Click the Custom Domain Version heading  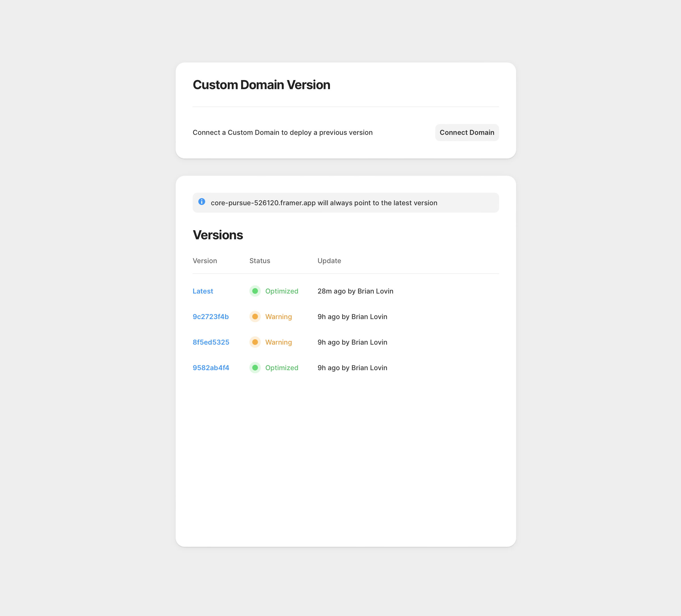(261, 85)
